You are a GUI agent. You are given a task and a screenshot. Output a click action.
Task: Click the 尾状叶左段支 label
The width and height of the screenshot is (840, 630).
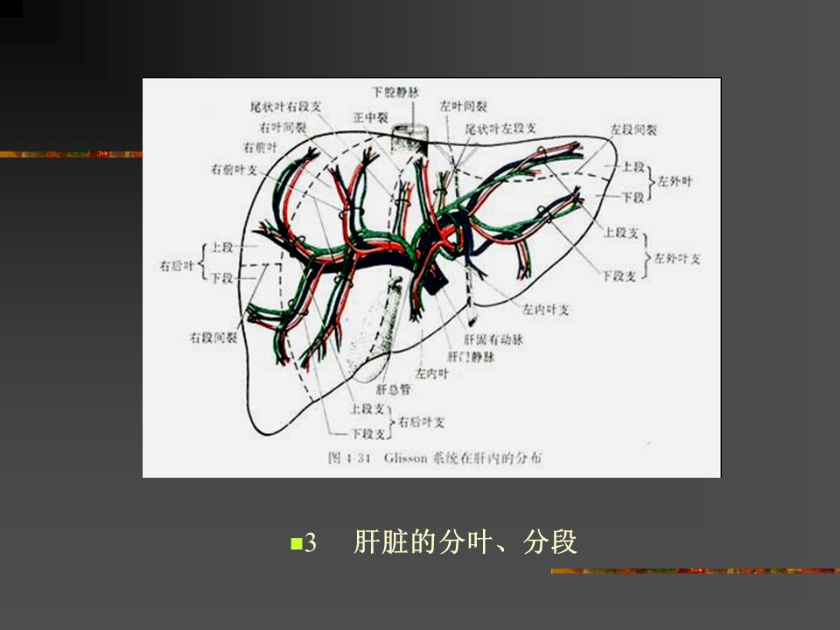pyautogui.click(x=500, y=128)
